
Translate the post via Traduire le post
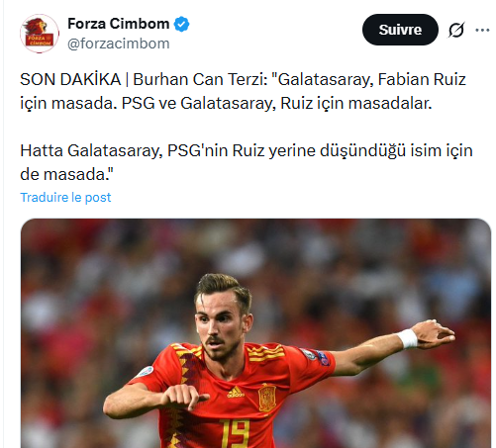[65, 197]
